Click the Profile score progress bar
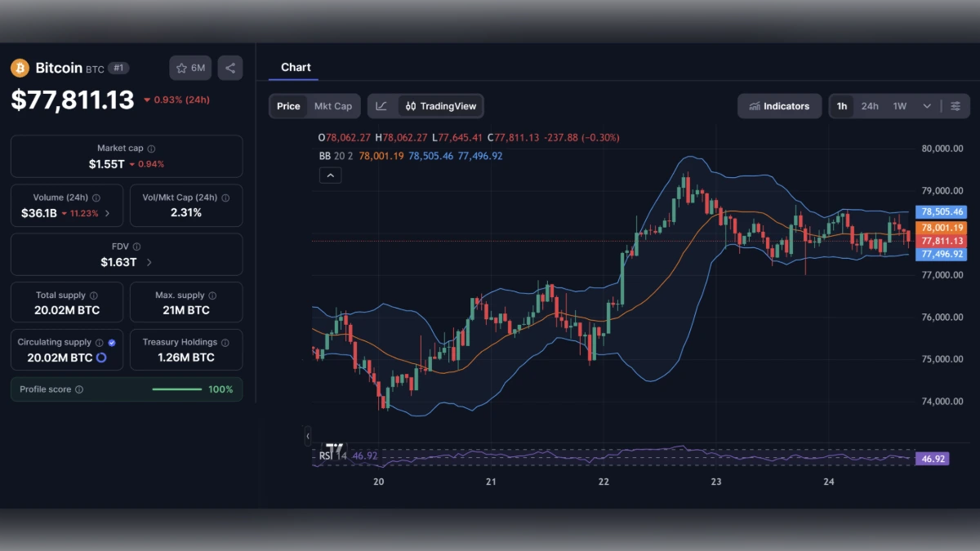 (x=176, y=389)
